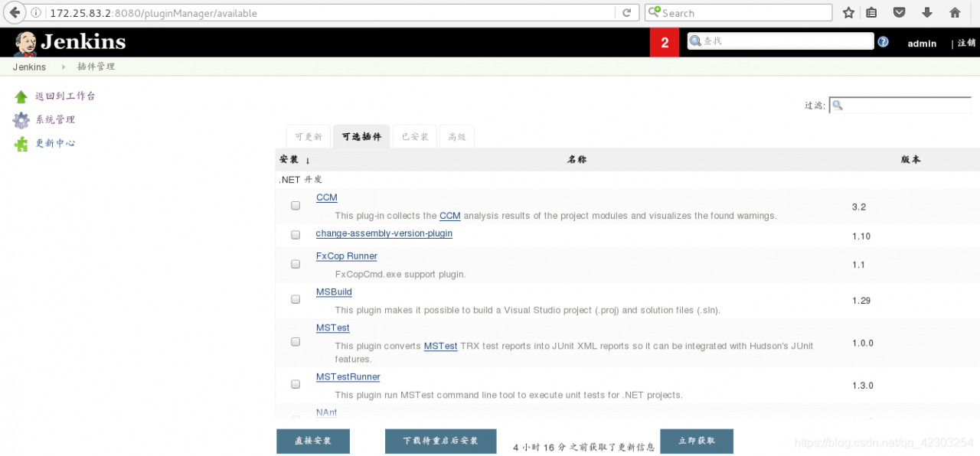980x456 pixels.
Task: Focus the Jenkins 查找 search box
Action: (780, 41)
